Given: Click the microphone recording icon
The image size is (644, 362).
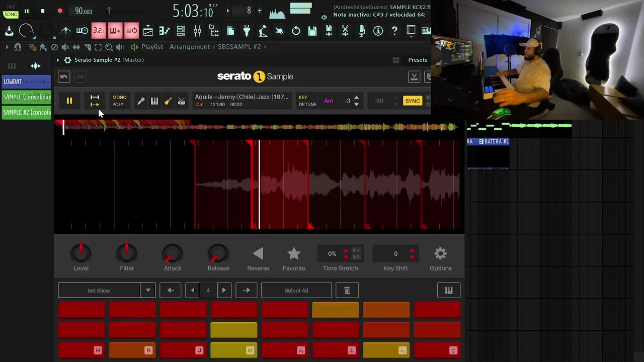Looking at the screenshot, I should 361,31.
